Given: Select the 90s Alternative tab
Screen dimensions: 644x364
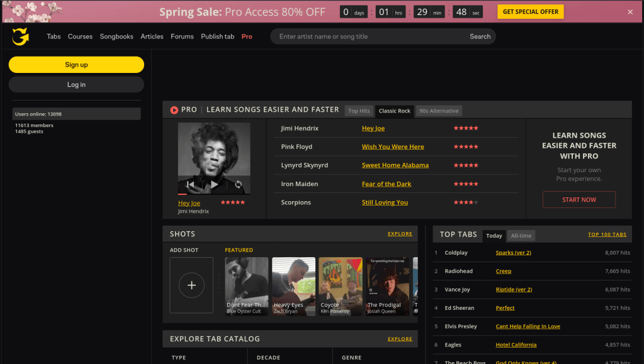Looking at the screenshot, I should [x=439, y=111].
